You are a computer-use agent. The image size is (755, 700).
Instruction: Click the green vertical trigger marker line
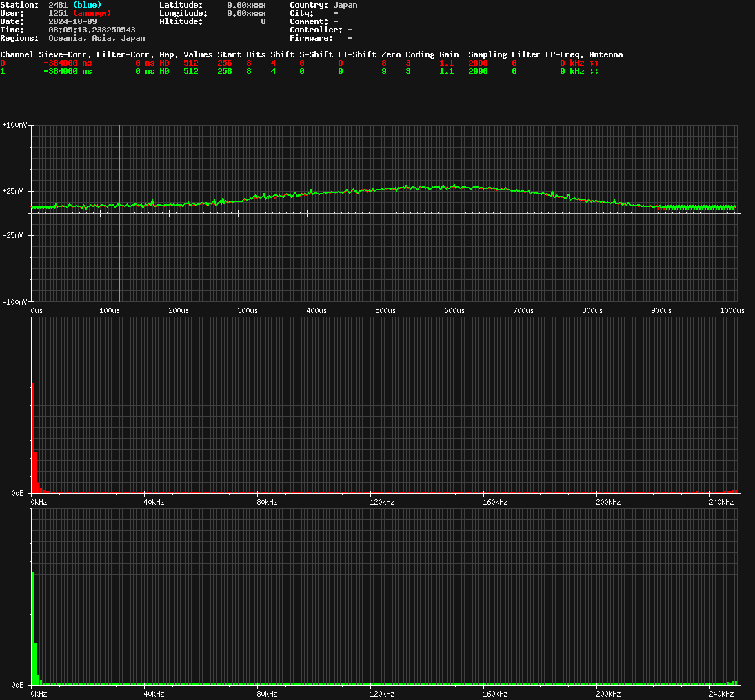119,213
